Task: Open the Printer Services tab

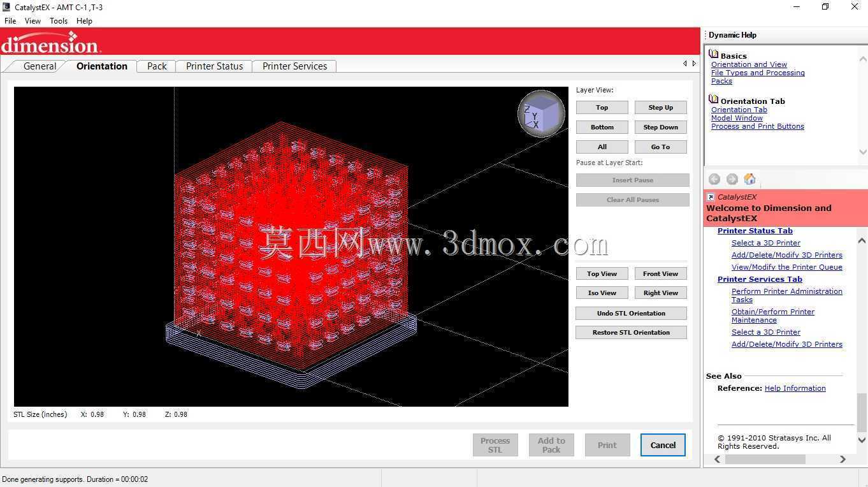Action: pyautogui.click(x=294, y=66)
